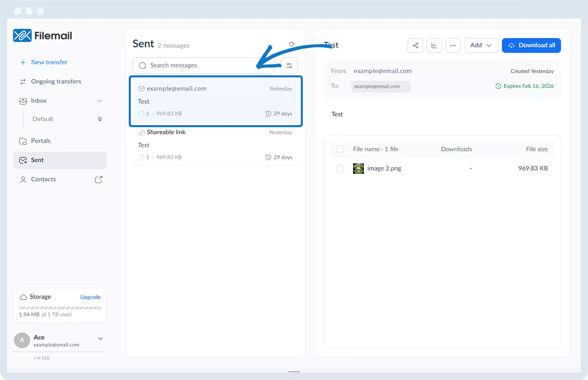Toggle the select-all files checkbox
The width and height of the screenshot is (588, 380).
[340, 149]
